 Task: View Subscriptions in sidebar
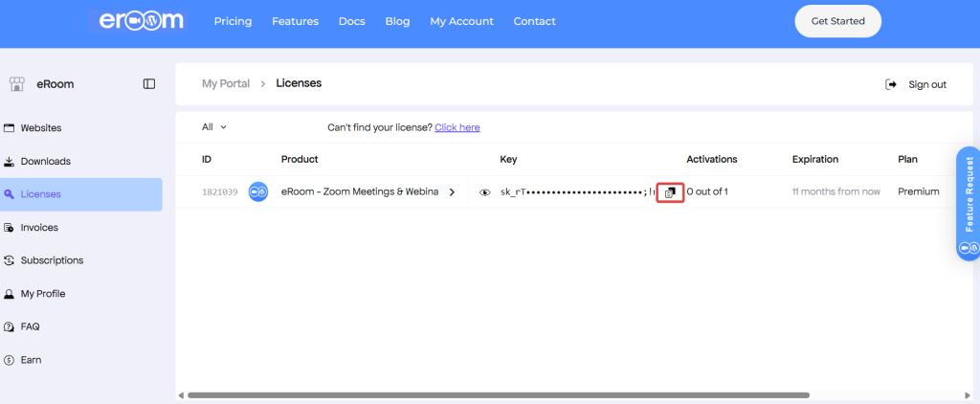pyautogui.click(x=52, y=260)
